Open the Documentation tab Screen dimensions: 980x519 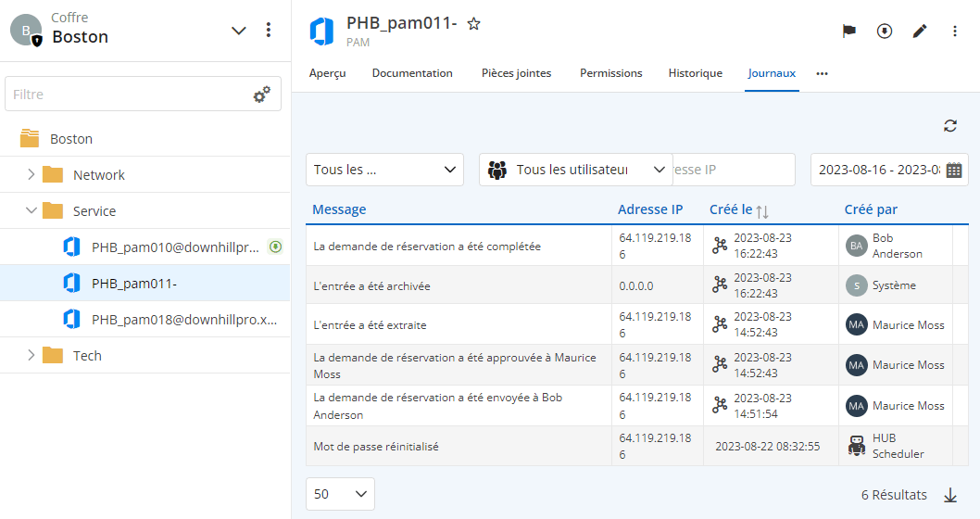point(412,73)
